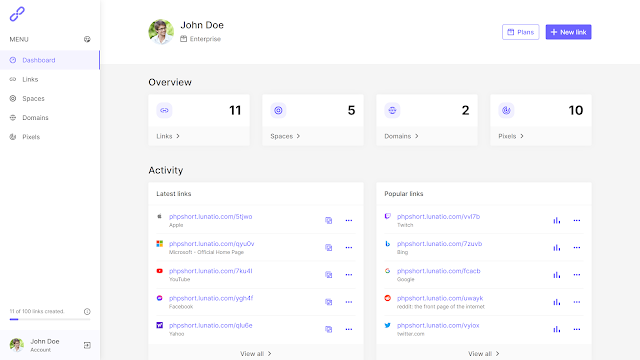
Task: Open the Spaces overview link with chevron
Action: (285, 136)
